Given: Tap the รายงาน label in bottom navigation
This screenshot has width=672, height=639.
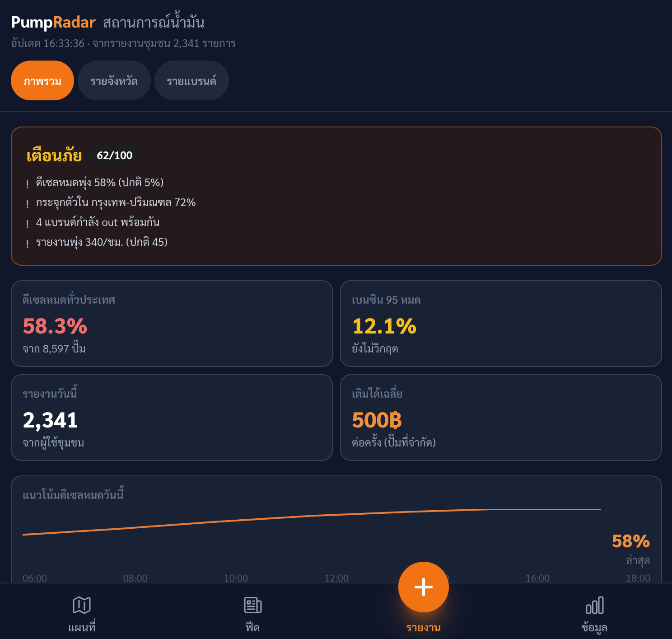Looking at the screenshot, I should click(423, 627).
